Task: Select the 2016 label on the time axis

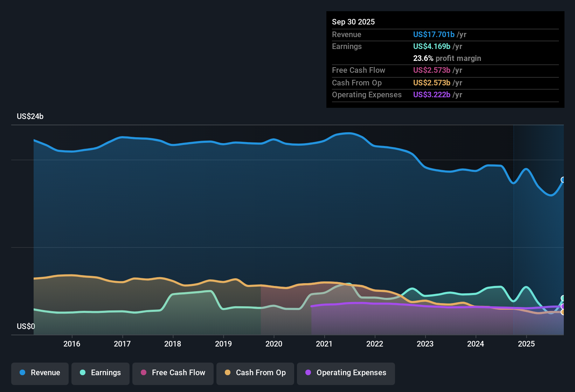Action: click(72, 344)
